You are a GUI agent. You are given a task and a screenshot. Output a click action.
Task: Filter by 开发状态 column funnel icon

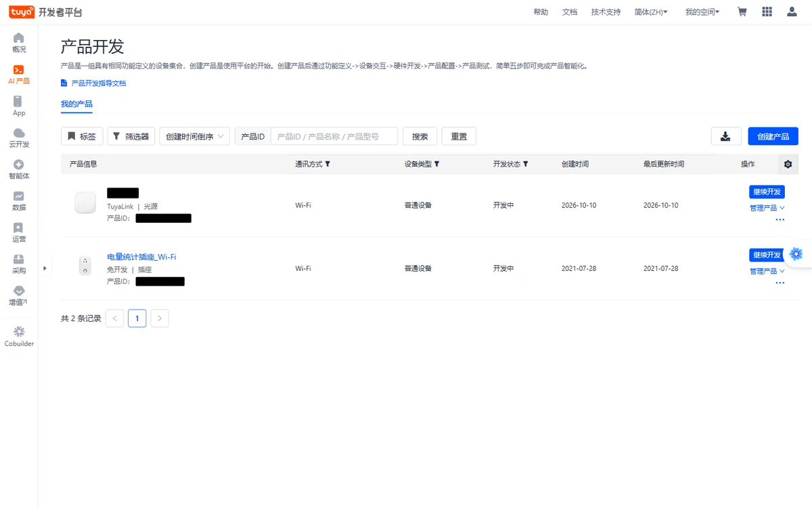(x=526, y=164)
